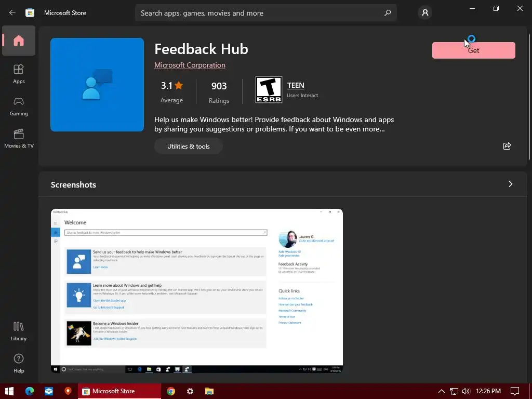The height and width of the screenshot is (399, 532).
Task: Click the Feedback Hub title
Action: click(x=201, y=49)
